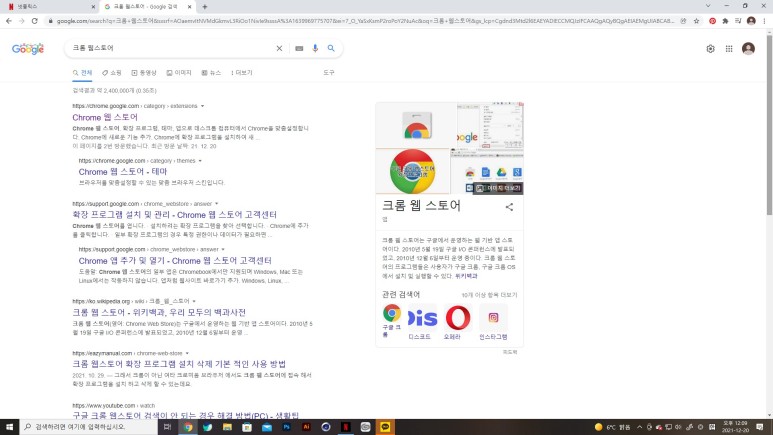Select the 전체 search tab

point(82,73)
